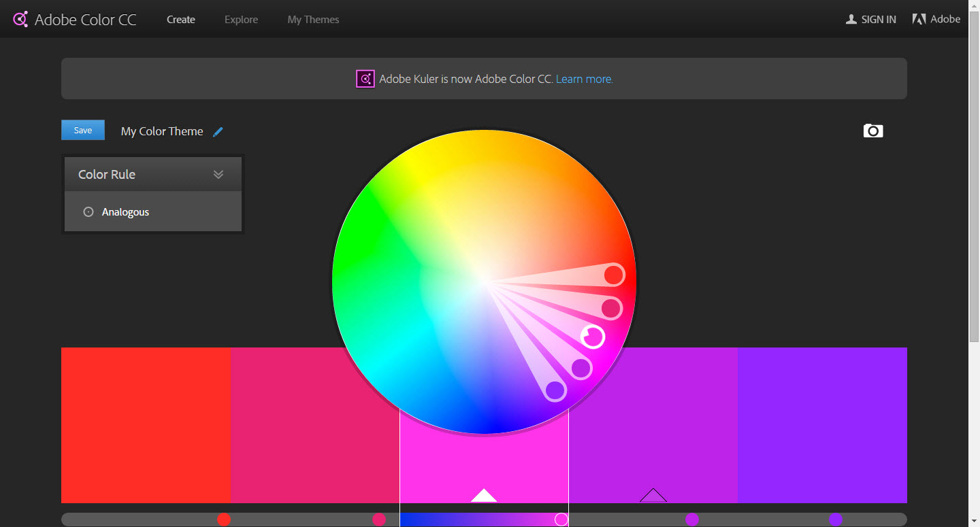This screenshot has width=980, height=527.
Task: Select the Analogous color rule radio button
Action: pyautogui.click(x=88, y=212)
